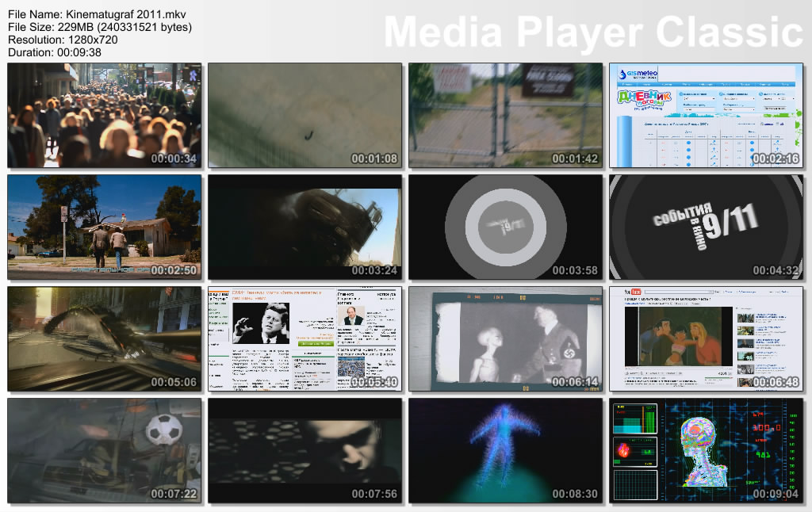This screenshot has height=512, width=812.
Task: Click the motion-blurred street thumbnail at 00:05:06
Action: 104,338
